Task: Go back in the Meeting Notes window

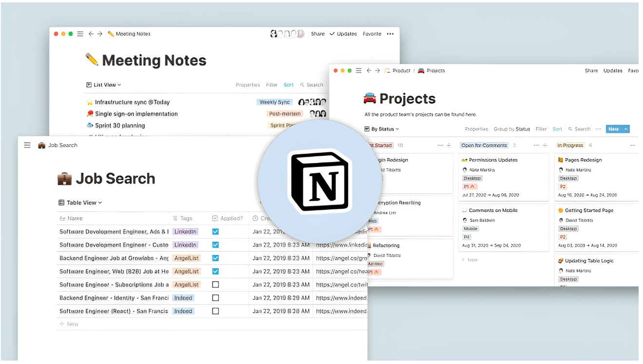Action: (x=91, y=34)
